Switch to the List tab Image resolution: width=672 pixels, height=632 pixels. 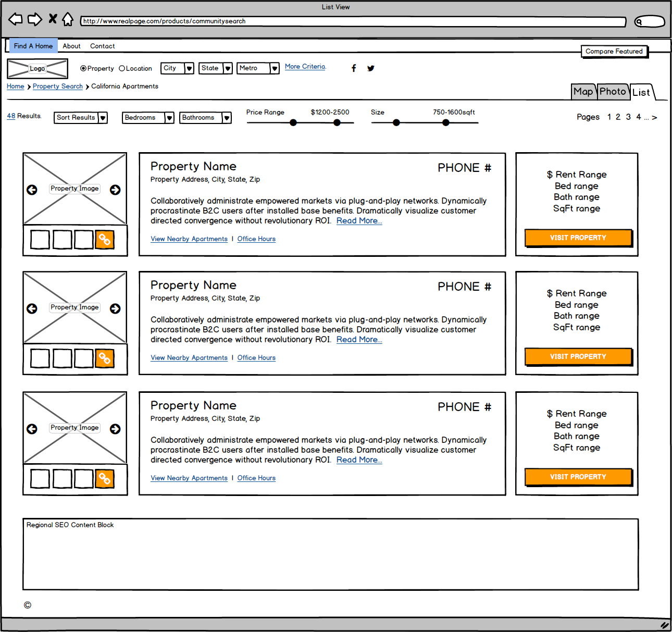[641, 92]
